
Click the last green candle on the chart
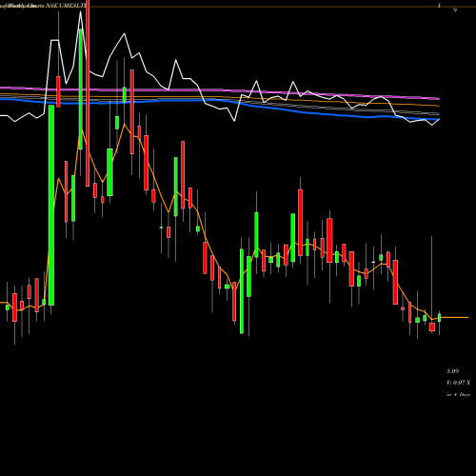[440, 318]
